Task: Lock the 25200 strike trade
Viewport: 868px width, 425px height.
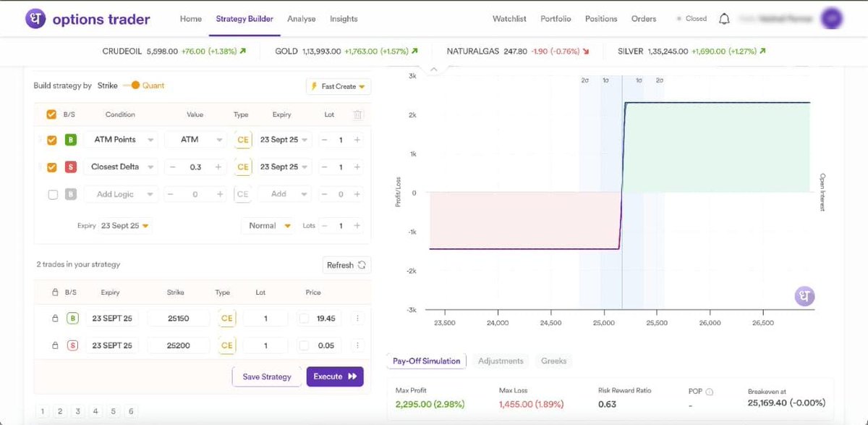Action: click(55, 345)
